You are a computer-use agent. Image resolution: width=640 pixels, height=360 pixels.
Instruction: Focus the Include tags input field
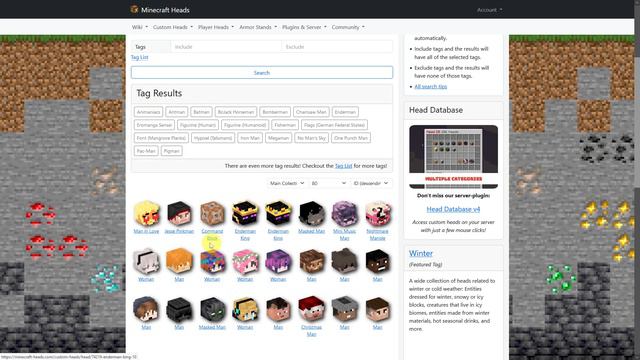(x=226, y=47)
